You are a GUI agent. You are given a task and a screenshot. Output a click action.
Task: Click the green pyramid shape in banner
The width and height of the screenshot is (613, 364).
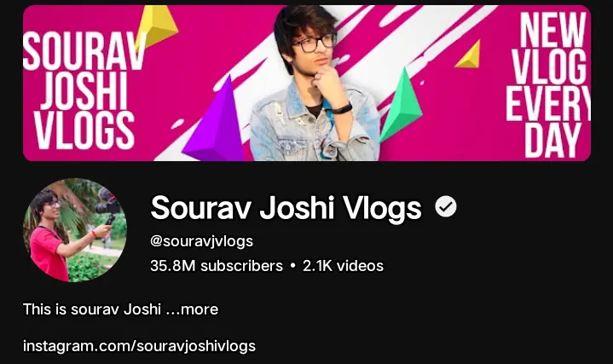(x=400, y=104)
